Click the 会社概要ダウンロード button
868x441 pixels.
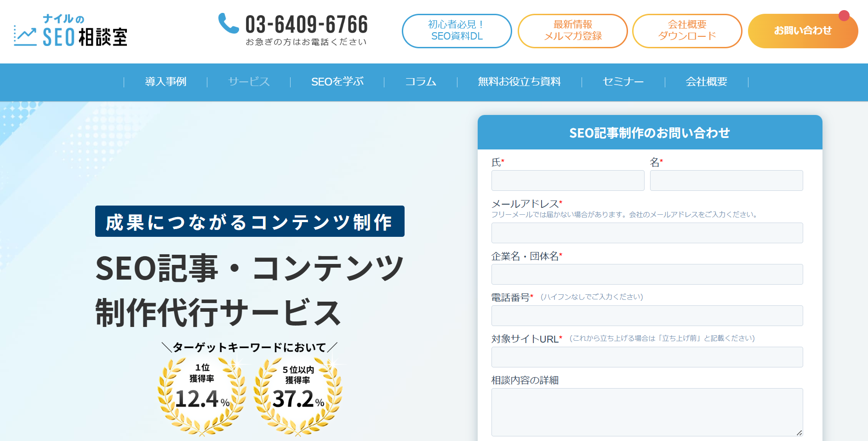(x=687, y=31)
